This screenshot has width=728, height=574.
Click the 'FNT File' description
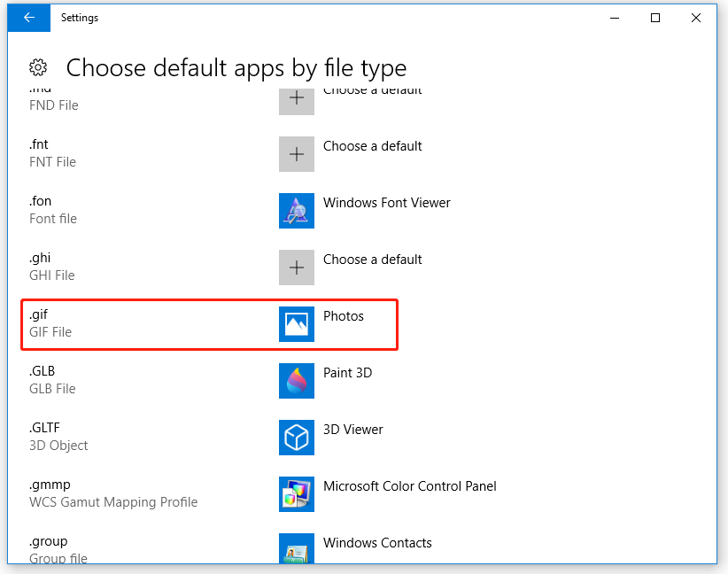pos(52,162)
